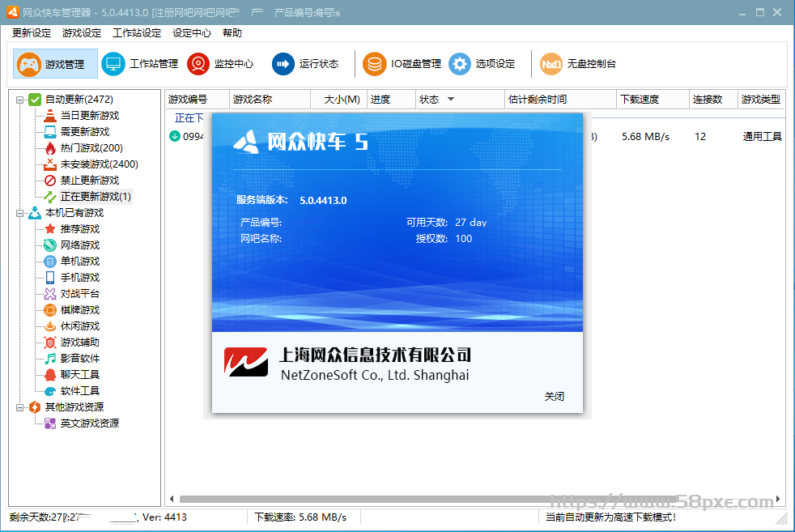Open the 游戏管理 toolbar icon
Screen dimensions: 795x532
[29, 65]
